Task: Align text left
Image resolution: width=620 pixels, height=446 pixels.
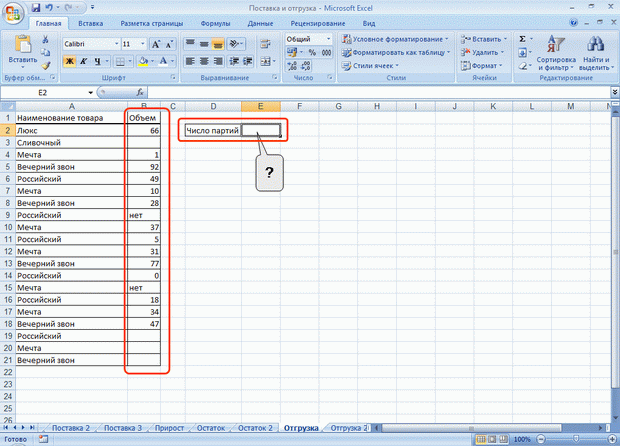Action: pos(190,61)
